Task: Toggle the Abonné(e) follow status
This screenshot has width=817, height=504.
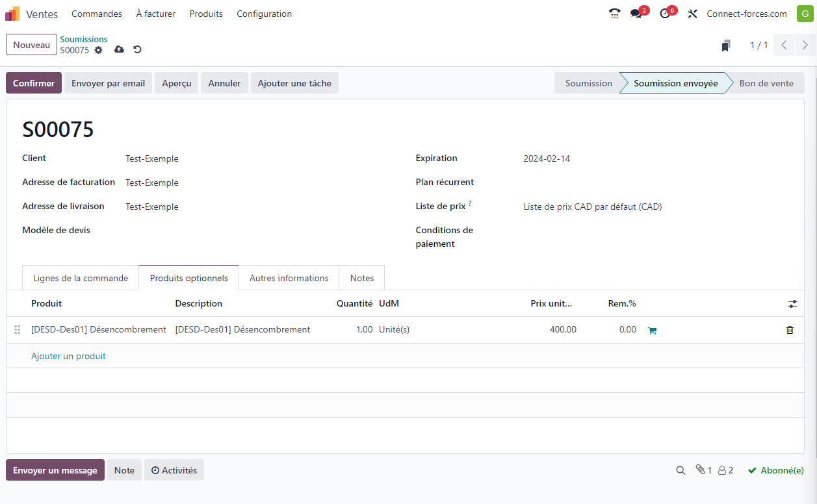Action: coord(775,470)
